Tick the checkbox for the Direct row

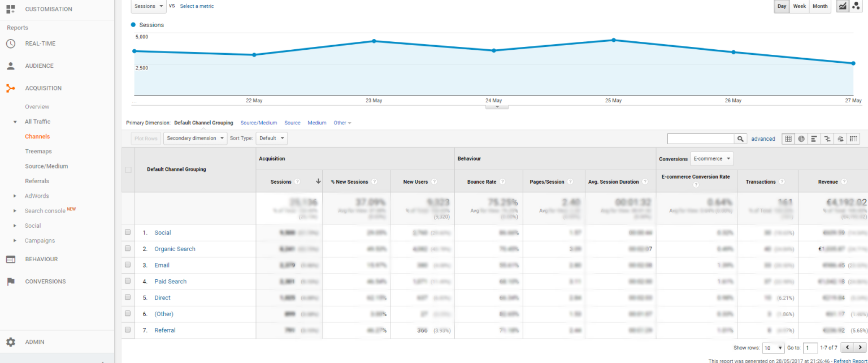(128, 297)
